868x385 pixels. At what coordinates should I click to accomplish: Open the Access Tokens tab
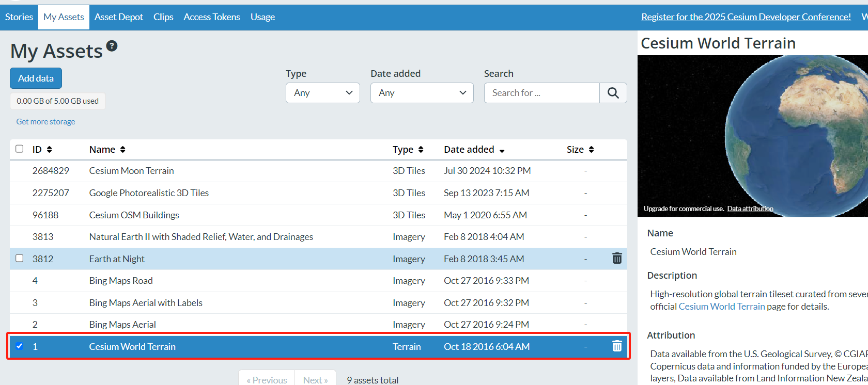(x=212, y=17)
